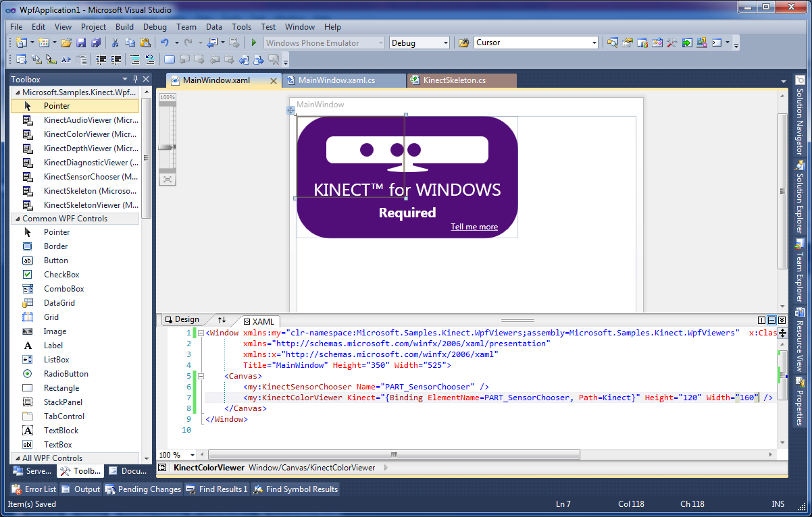Click the designer zoom slider thumb

(167, 146)
